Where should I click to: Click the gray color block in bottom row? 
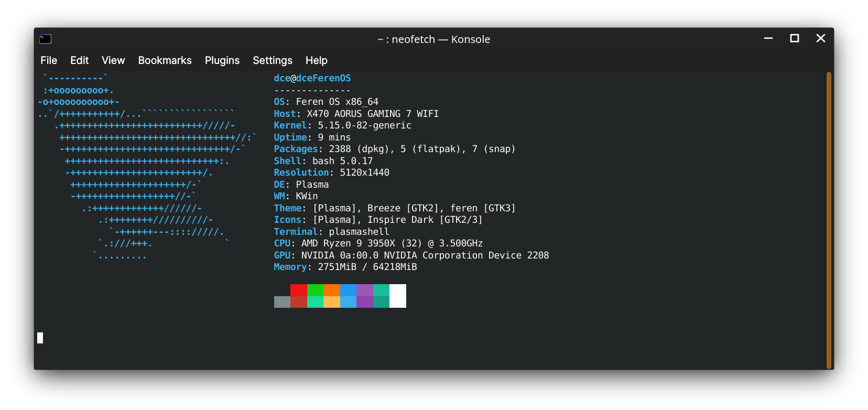(282, 302)
